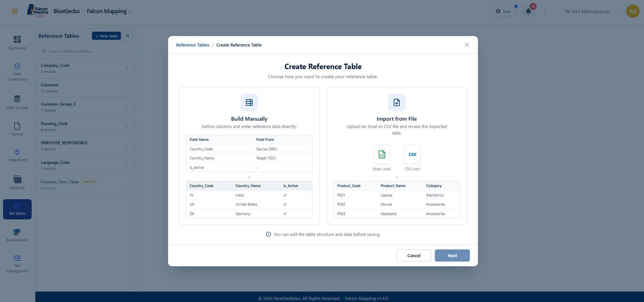
Task: Click the Field From header
Action: 265,140
